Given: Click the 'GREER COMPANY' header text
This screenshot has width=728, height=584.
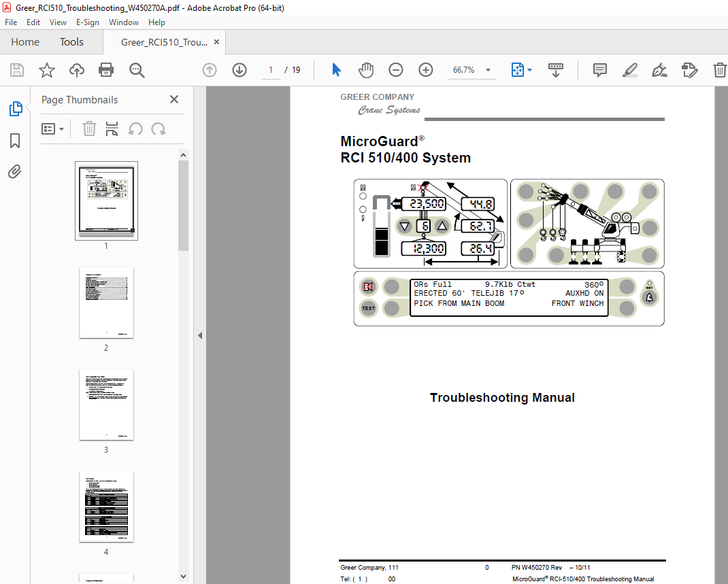Looking at the screenshot, I should click(x=377, y=97).
